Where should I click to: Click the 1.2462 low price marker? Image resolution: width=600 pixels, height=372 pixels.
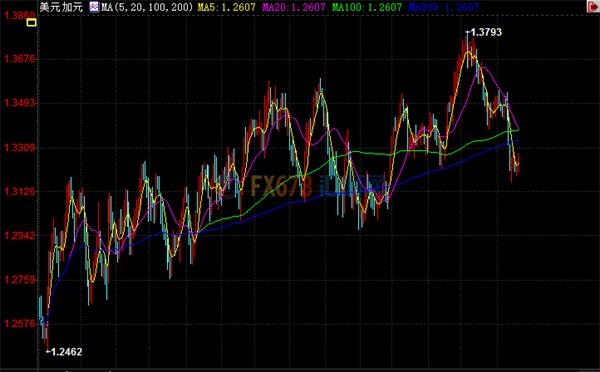click(x=66, y=352)
